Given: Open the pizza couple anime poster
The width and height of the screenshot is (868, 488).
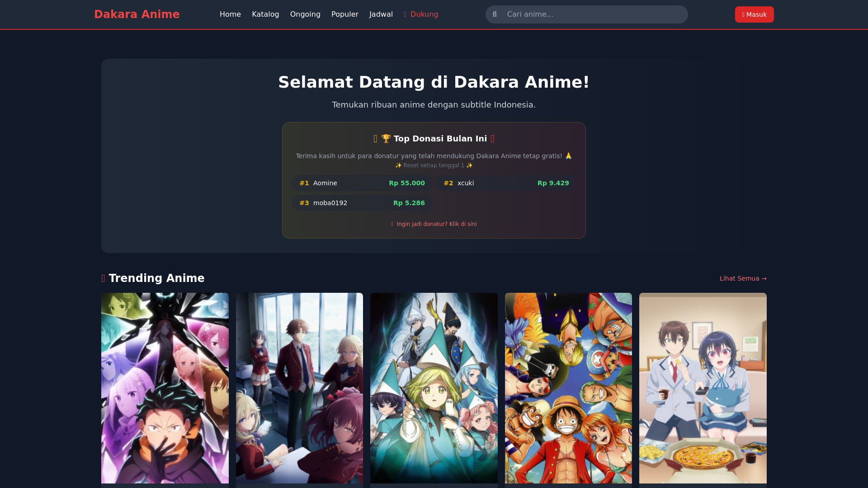Looking at the screenshot, I should pos(703,388).
